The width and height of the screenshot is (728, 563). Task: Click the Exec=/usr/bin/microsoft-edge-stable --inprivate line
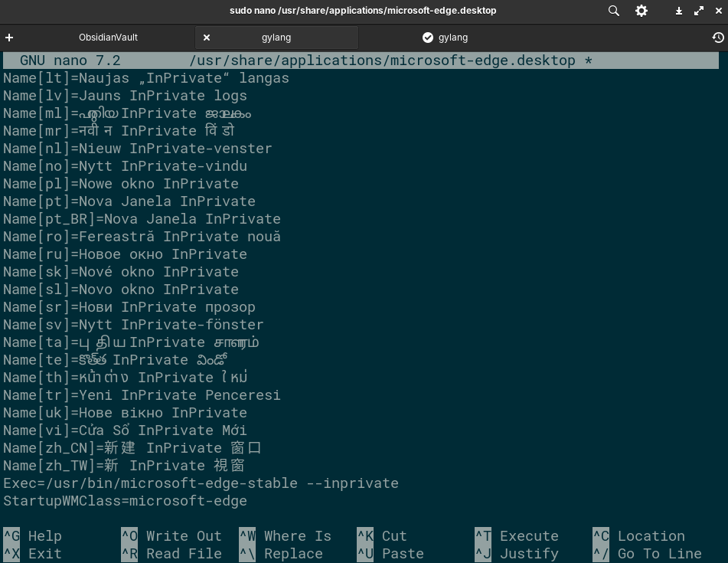click(201, 483)
